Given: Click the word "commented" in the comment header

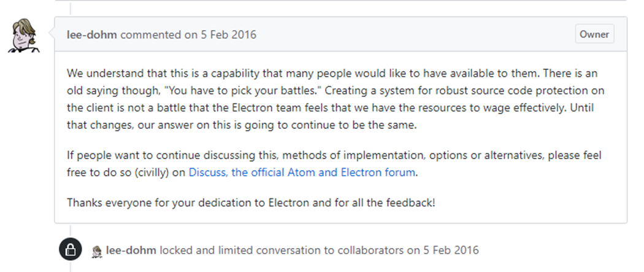Looking at the screenshot, I should (x=151, y=34).
